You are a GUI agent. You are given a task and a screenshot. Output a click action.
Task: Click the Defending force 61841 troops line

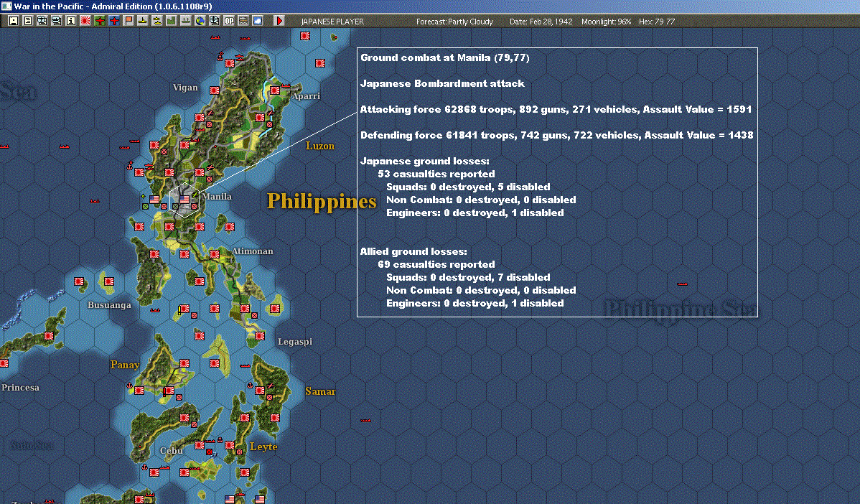(556, 135)
